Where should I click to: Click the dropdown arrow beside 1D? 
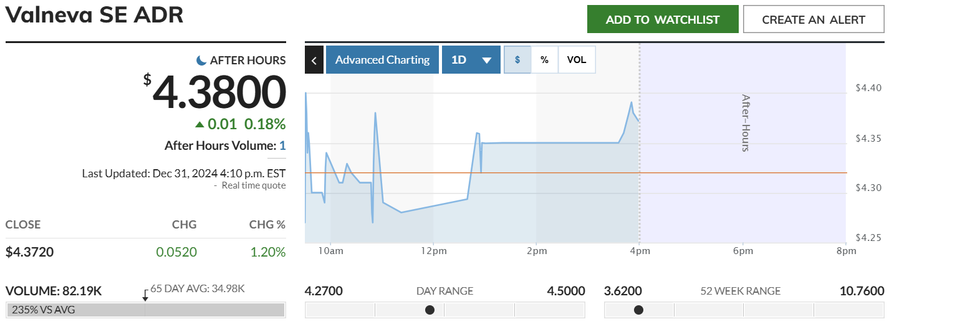pos(487,61)
